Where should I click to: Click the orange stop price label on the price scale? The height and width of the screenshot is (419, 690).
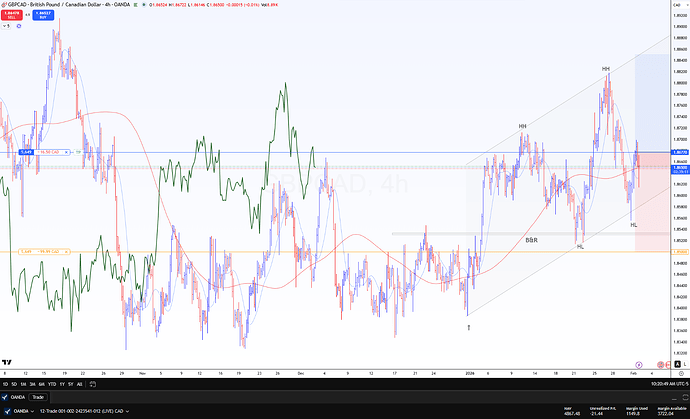point(680,252)
